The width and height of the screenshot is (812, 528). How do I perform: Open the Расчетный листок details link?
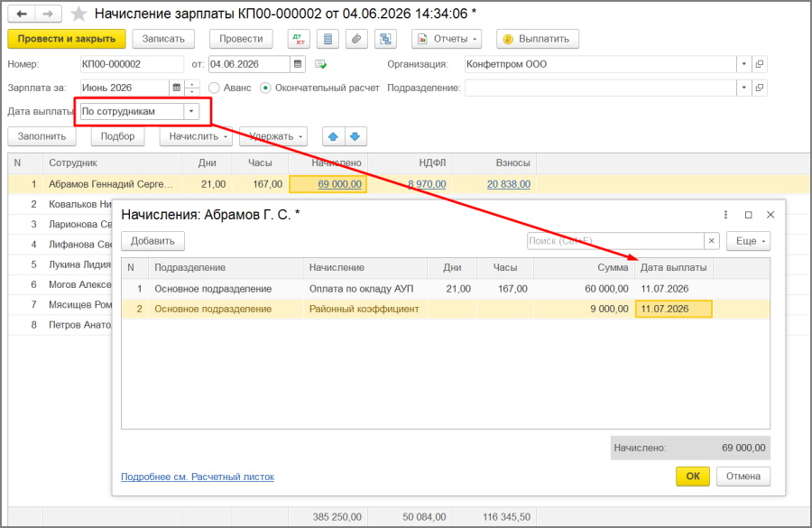[198, 477]
